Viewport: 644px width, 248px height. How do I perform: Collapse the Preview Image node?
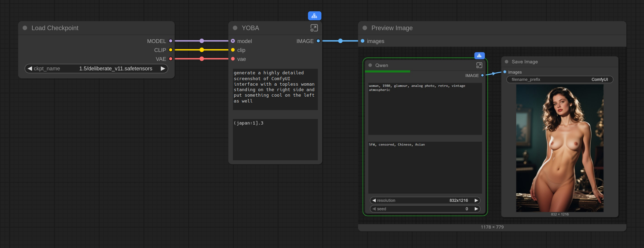[x=365, y=28]
